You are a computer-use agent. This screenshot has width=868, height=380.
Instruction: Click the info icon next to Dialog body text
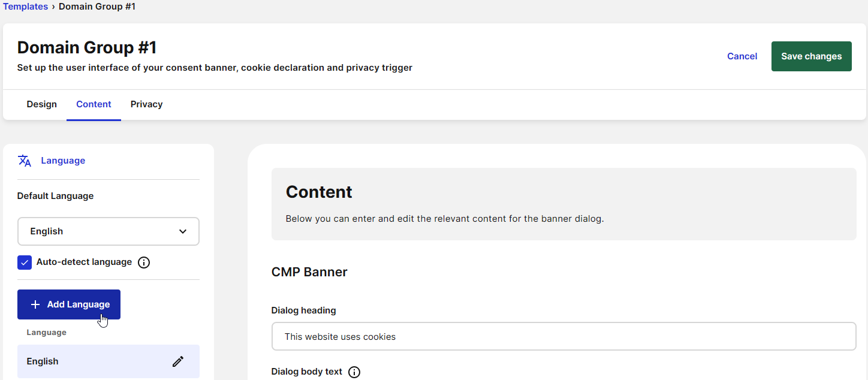354,372
